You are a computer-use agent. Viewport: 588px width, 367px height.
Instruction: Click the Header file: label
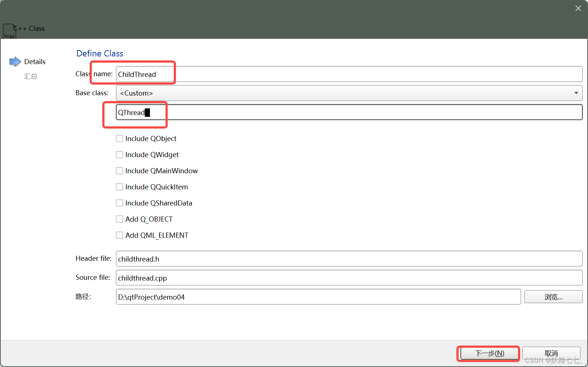coord(93,258)
